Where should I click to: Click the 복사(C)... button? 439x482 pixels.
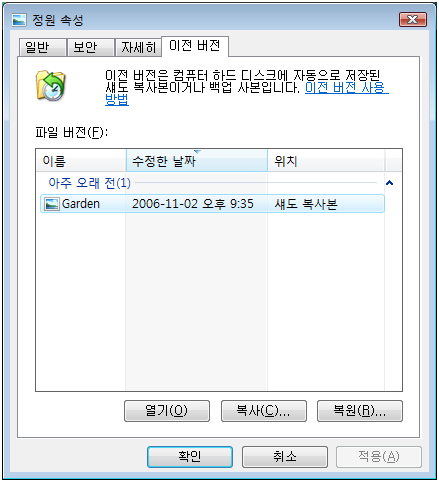coord(264,411)
